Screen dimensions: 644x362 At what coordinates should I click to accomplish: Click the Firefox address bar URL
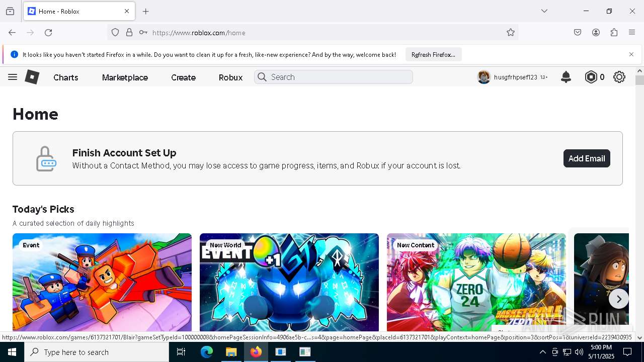(199, 33)
